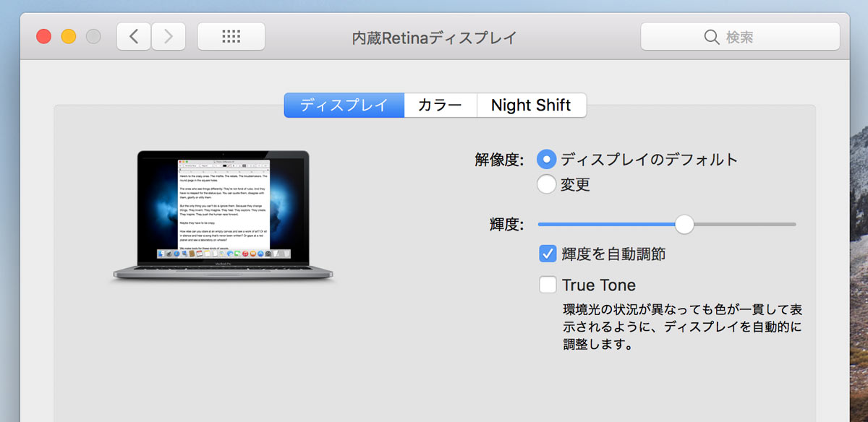
Task: Go forward with the right chevron button
Action: (x=169, y=36)
